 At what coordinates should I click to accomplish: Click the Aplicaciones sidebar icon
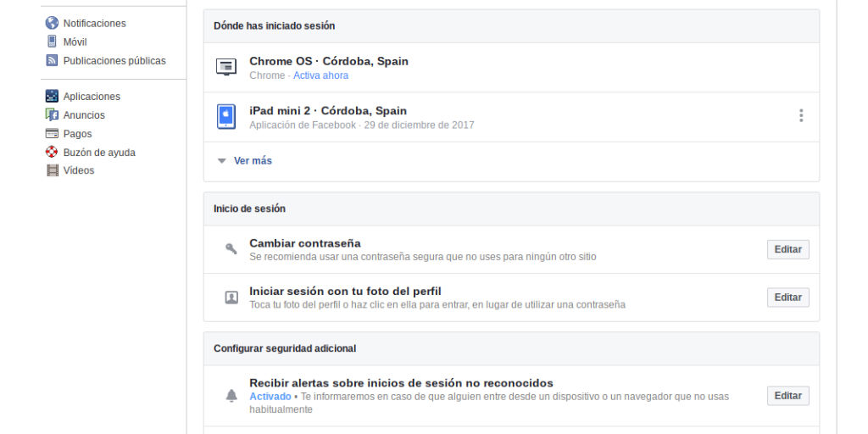click(x=52, y=96)
